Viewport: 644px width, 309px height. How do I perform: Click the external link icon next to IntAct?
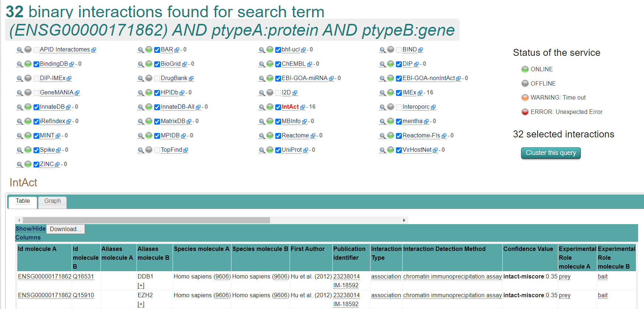coord(302,107)
